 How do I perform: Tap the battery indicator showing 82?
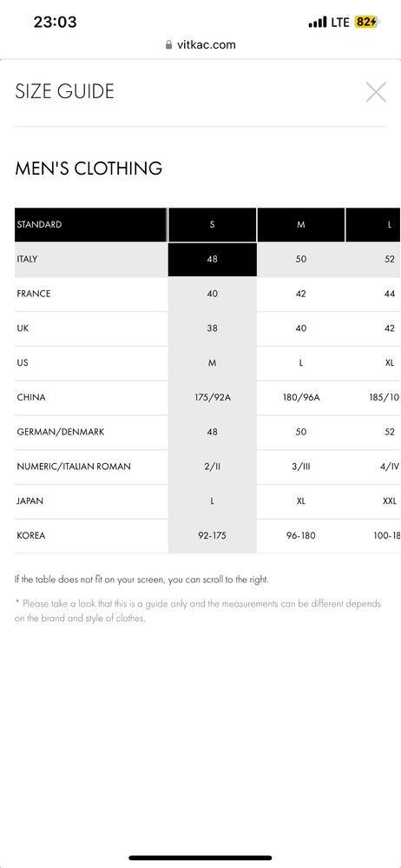[x=365, y=22]
